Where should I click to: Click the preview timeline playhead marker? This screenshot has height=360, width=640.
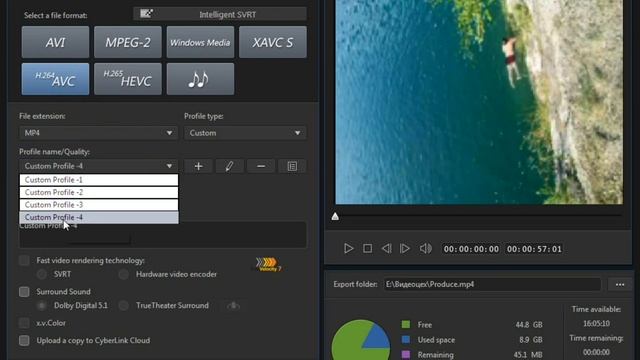(335, 216)
